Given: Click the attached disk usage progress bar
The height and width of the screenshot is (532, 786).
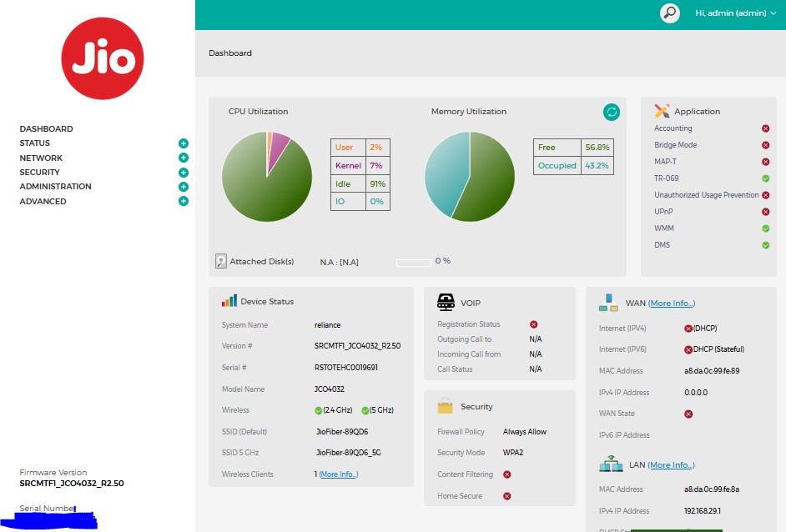Looking at the screenshot, I should coord(414,263).
